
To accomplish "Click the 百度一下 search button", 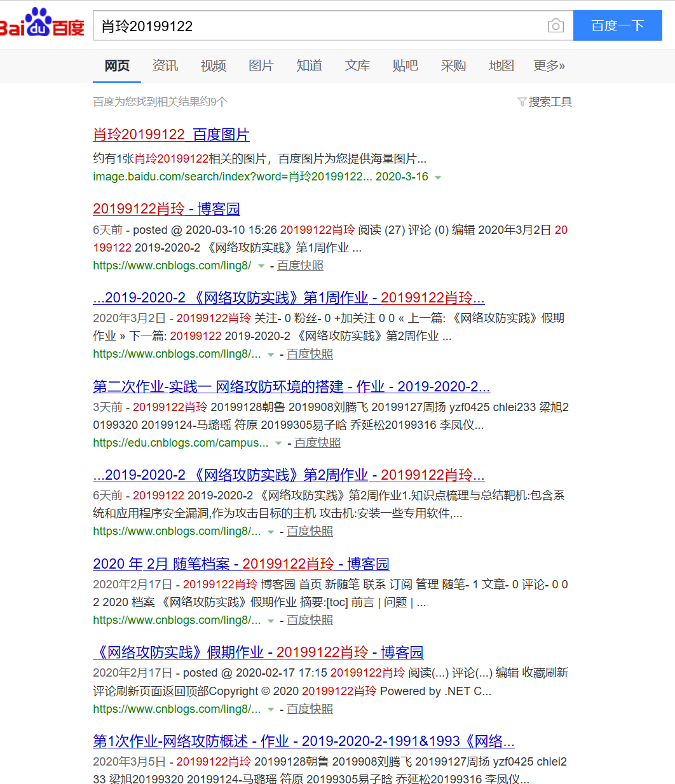I will click(618, 25).
